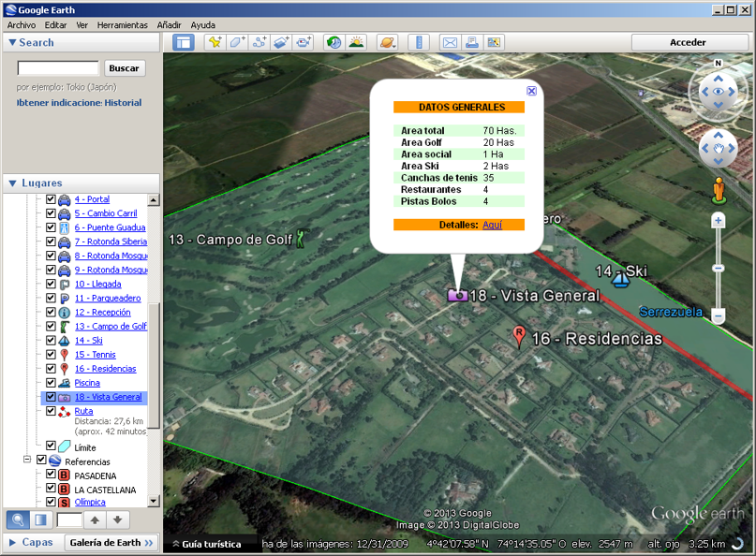This screenshot has width=756, height=556.
Task: Uncheck 6 - Puente Guadua checkbox
Action: click(51, 227)
